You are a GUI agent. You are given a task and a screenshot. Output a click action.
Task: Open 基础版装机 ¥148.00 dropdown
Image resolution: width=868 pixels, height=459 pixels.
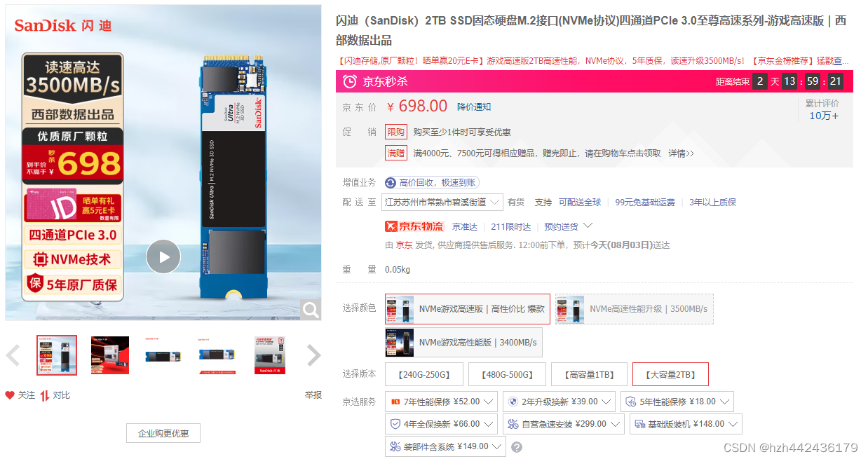[x=686, y=424]
